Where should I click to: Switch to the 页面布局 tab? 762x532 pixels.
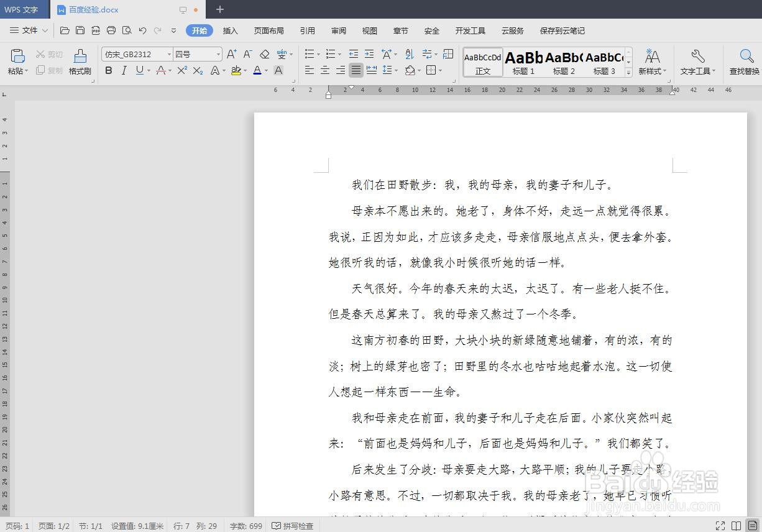[x=269, y=30]
